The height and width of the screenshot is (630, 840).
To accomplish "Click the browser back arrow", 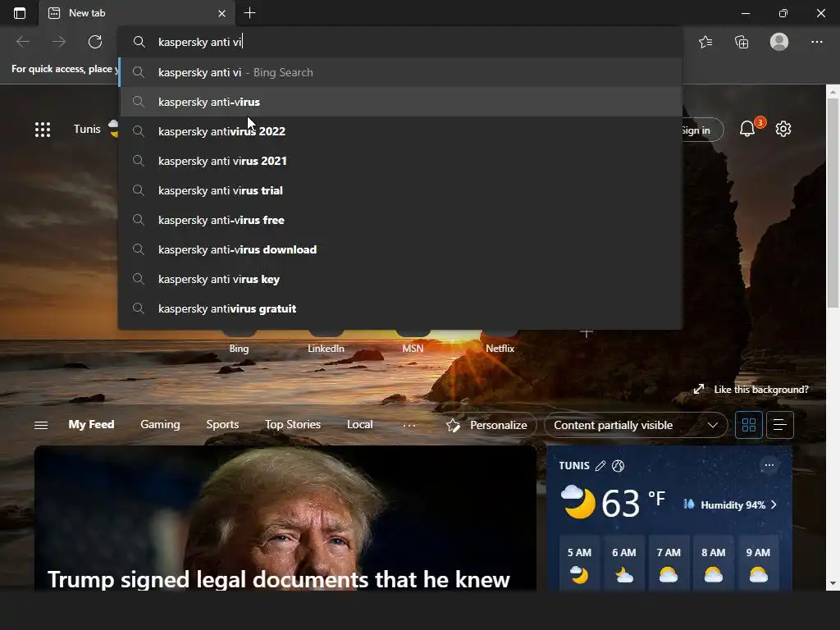I will point(22,42).
